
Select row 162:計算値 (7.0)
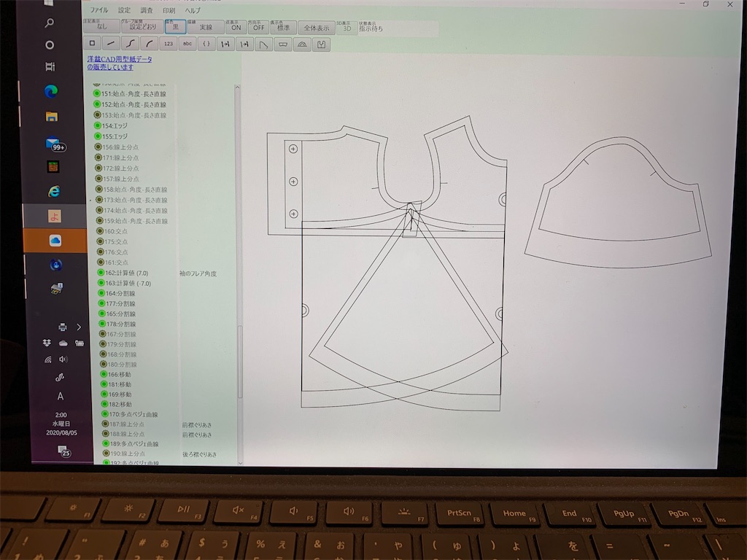pos(123,273)
